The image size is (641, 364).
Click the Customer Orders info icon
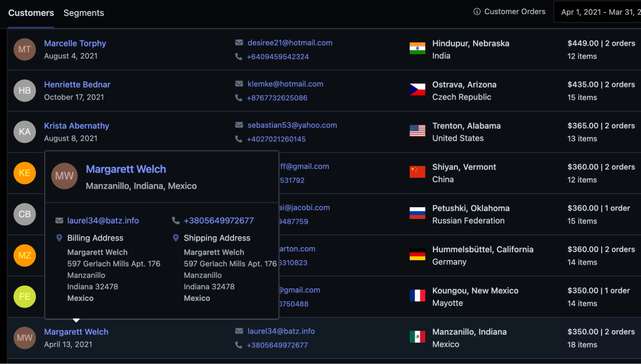tap(477, 12)
